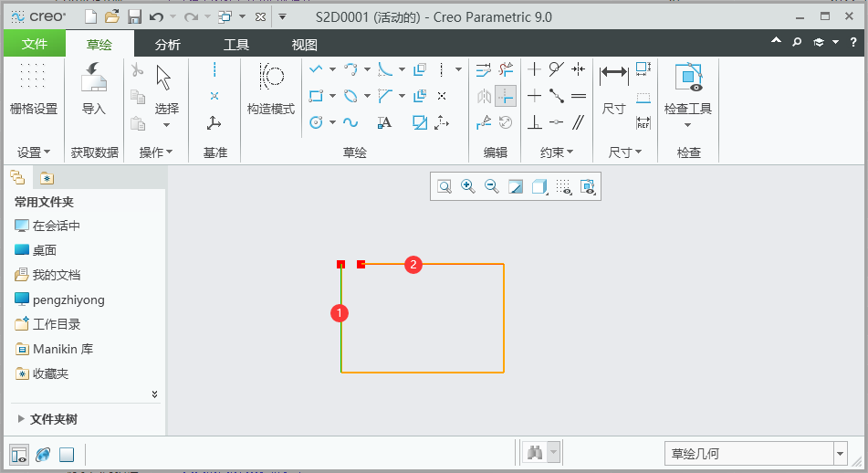Open the 分析 ribbon tab
Image resolution: width=868 pixels, height=473 pixels.
167,44
